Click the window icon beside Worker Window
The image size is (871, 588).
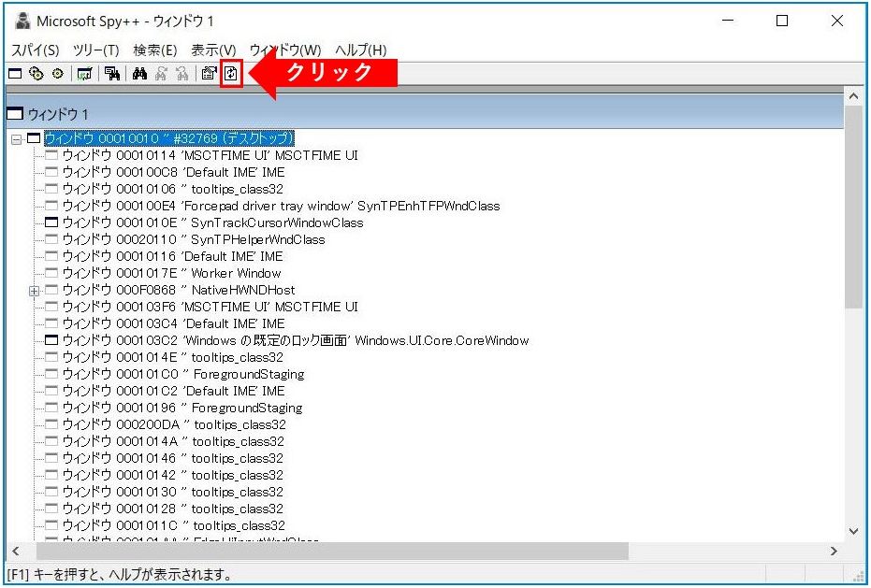[x=51, y=273]
